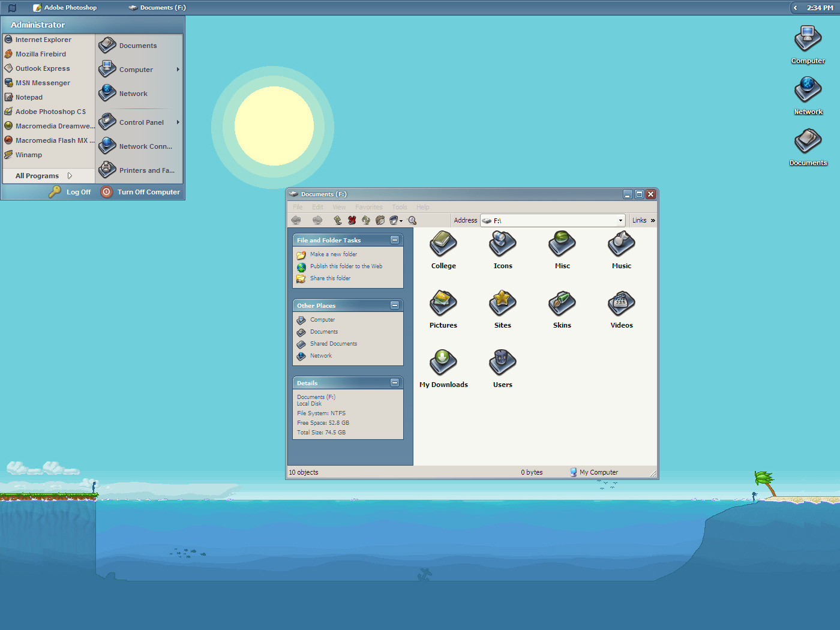Open Network Connections in Start menu

tap(139, 146)
